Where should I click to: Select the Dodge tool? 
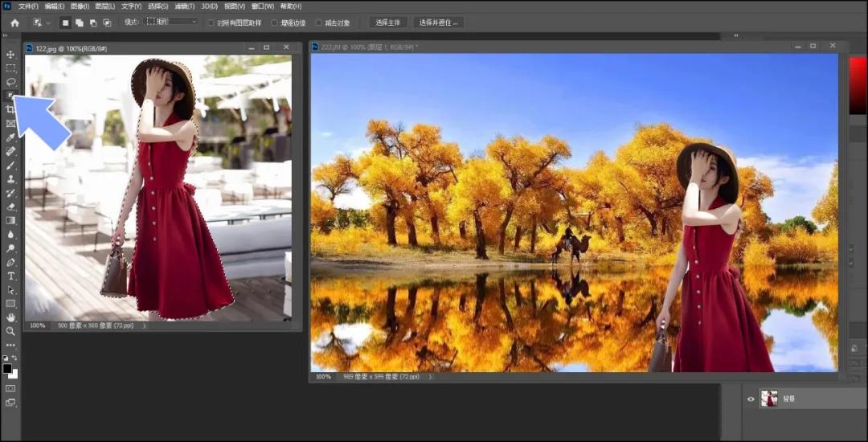coord(10,248)
